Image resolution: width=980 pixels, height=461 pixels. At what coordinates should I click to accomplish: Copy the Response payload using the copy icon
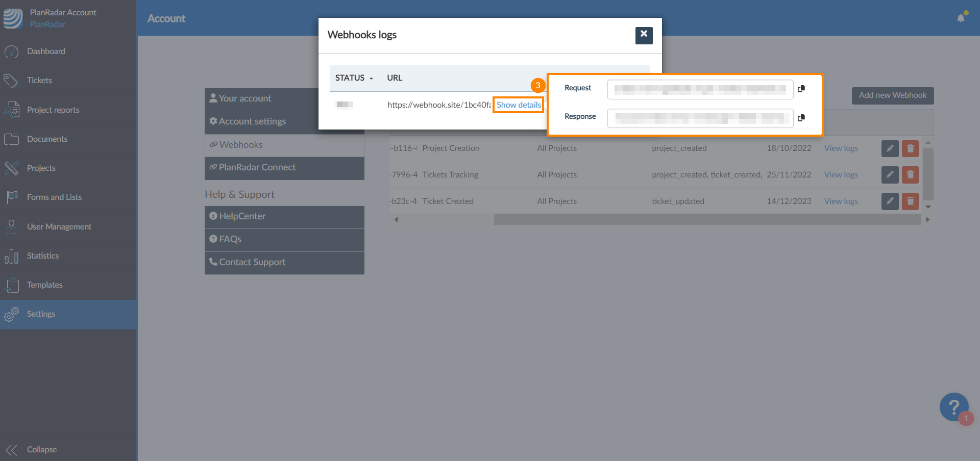[x=801, y=118]
